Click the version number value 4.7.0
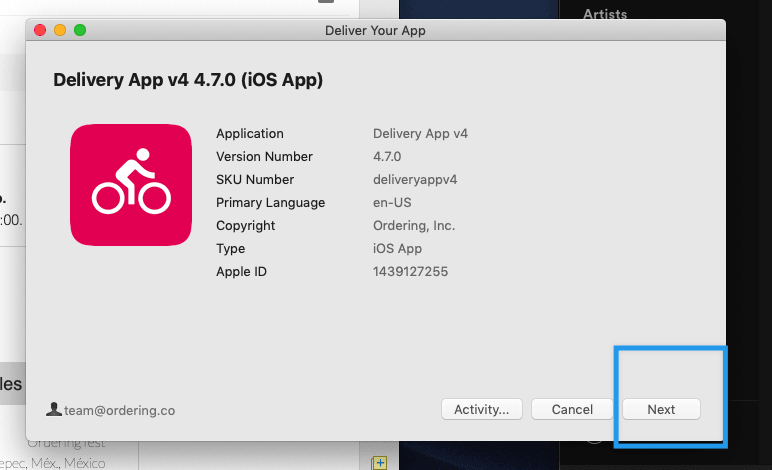This screenshot has height=470, width=772. pos(387,157)
